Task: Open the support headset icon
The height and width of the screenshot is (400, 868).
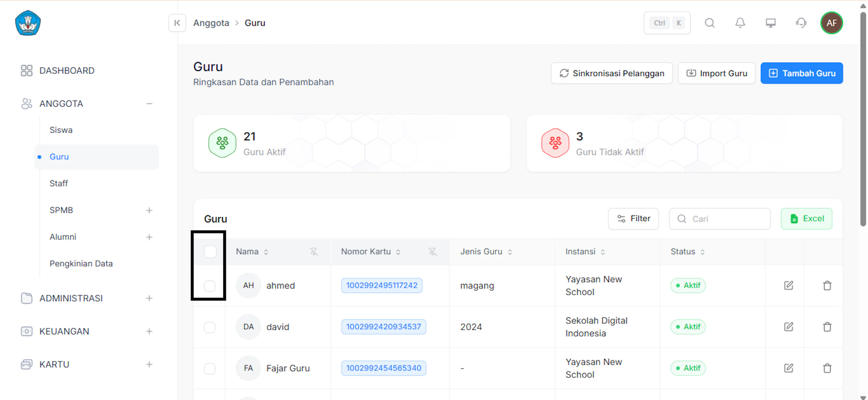Action: [x=801, y=23]
